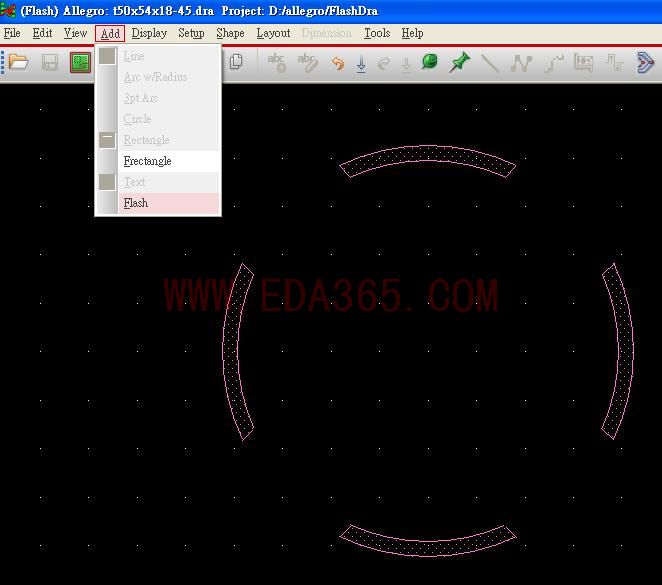Click the green board shape toolbar icon
Image resolution: width=662 pixels, height=585 pixels.
coord(80,63)
